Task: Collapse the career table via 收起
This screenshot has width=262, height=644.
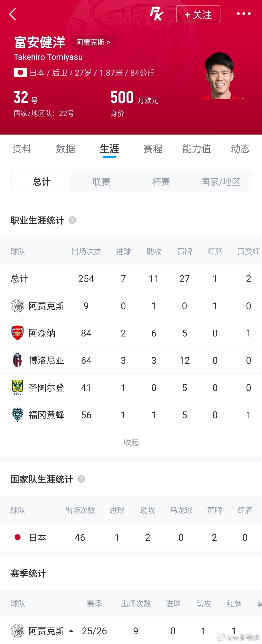Action: [131, 442]
